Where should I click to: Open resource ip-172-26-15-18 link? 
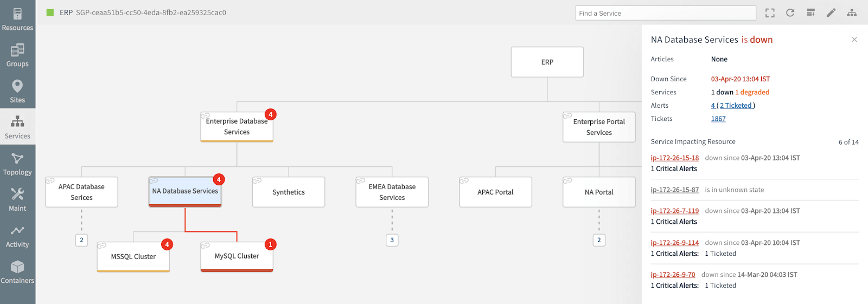point(675,158)
